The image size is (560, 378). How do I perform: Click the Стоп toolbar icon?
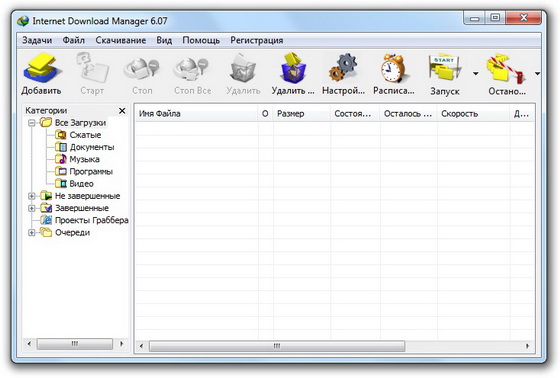click(142, 69)
